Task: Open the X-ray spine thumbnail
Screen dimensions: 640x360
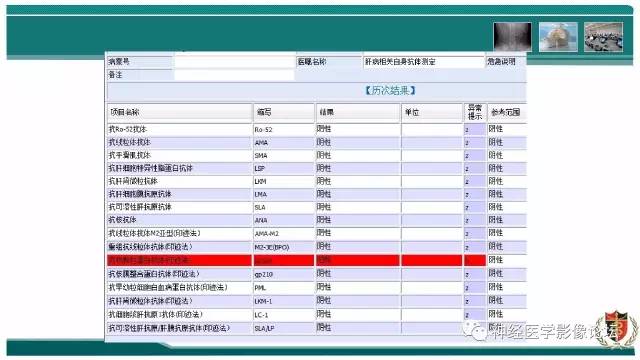Action: point(512,37)
